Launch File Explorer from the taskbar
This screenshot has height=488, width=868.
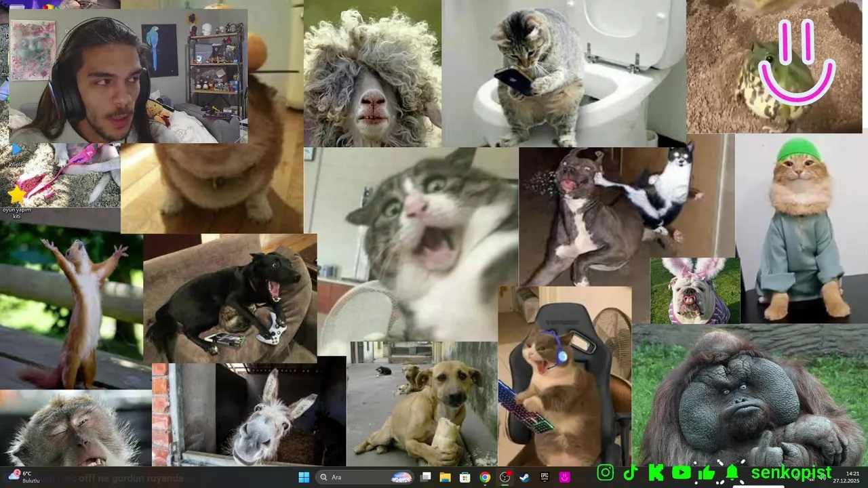446,477
